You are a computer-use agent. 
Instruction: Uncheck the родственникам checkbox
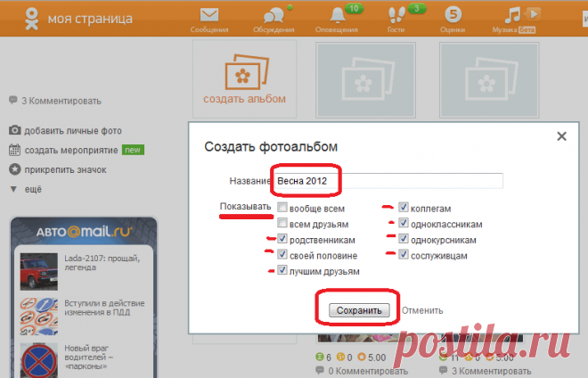(282, 239)
